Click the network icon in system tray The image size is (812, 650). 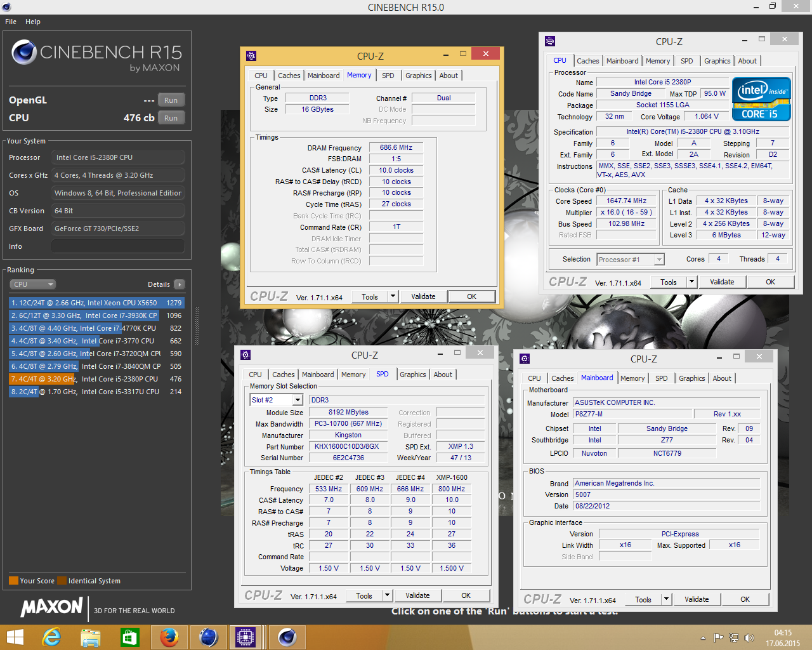(x=734, y=637)
